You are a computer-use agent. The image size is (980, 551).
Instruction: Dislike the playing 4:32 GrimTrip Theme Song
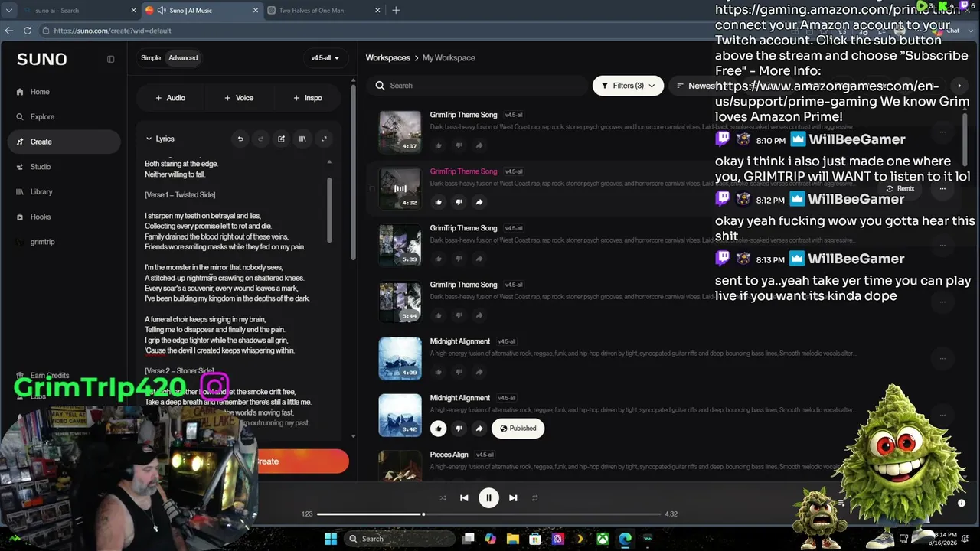459,202
